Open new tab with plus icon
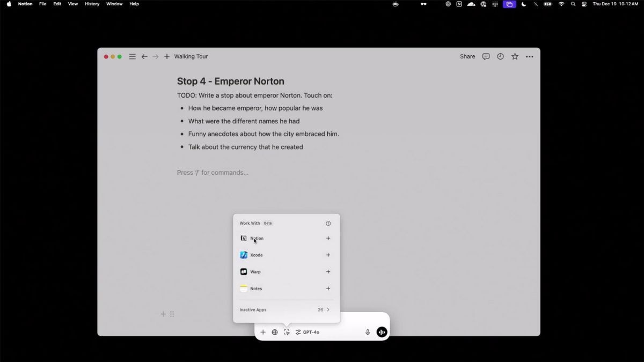This screenshot has width=644, height=362. click(167, 56)
